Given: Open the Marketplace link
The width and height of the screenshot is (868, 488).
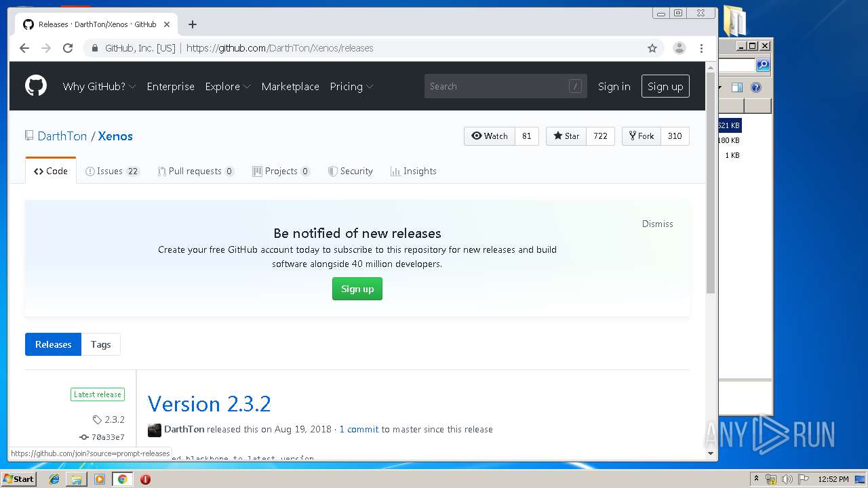Looking at the screenshot, I should pos(290,87).
